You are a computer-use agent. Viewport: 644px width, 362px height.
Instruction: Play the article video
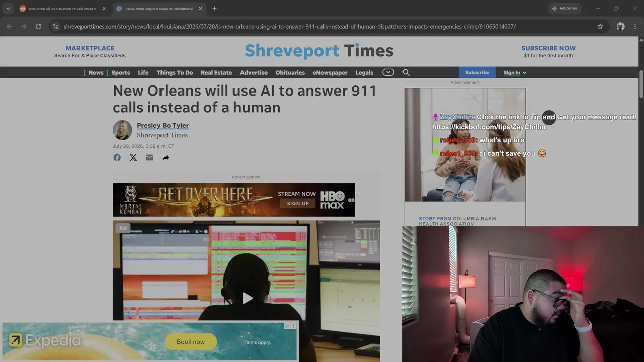click(x=247, y=298)
